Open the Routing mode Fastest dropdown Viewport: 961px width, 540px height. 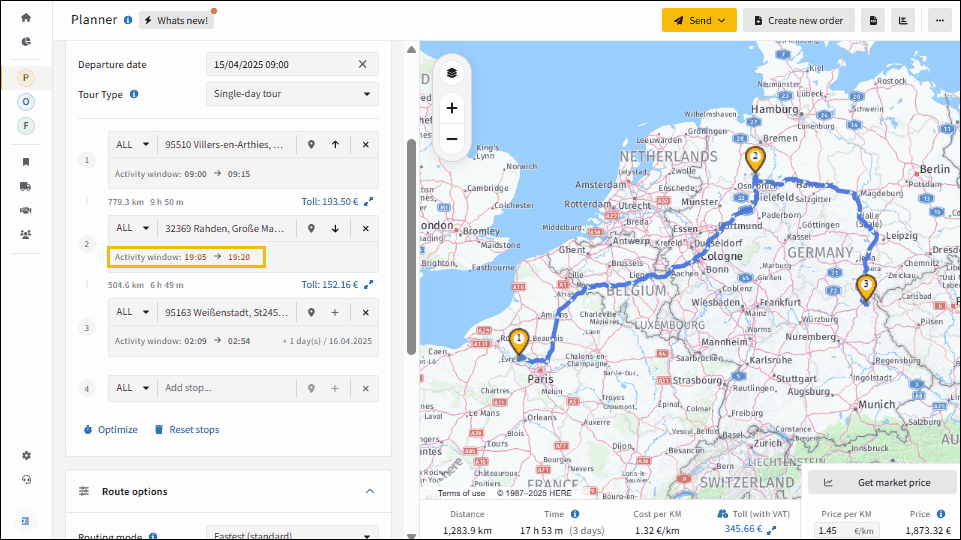pos(292,534)
